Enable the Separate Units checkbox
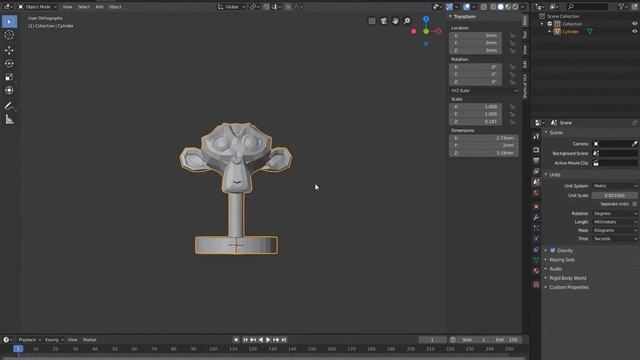Screen dimensions: 640x360 [634, 204]
